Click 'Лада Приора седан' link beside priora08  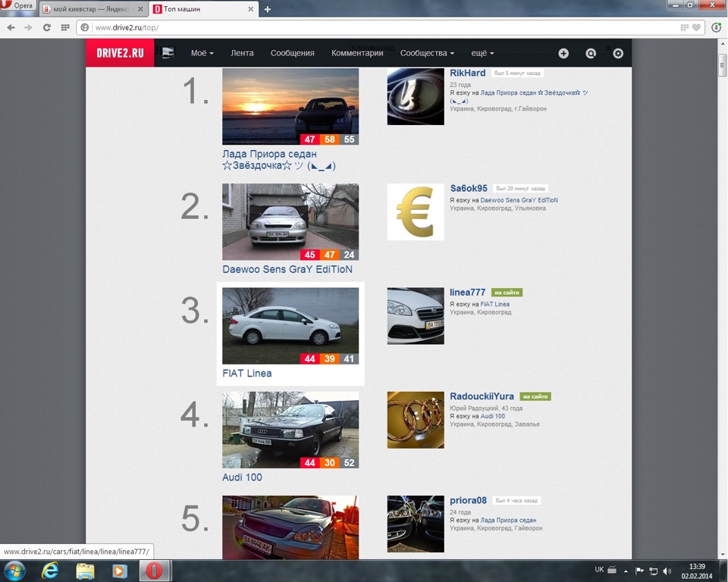coord(508,520)
